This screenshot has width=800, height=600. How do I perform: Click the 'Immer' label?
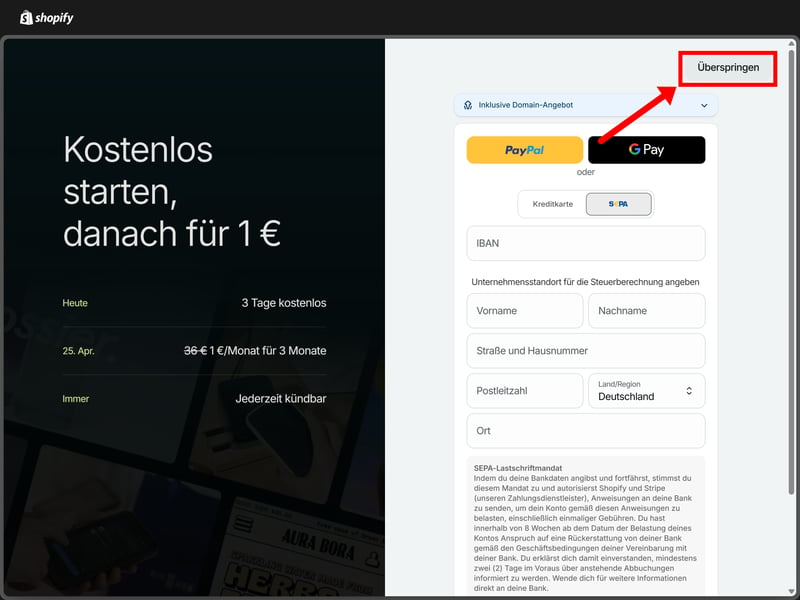click(x=76, y=398)
